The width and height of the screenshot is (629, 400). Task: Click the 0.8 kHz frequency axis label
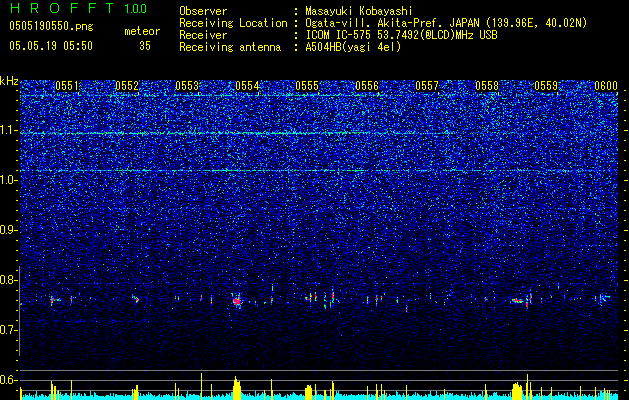click(9, 280)
